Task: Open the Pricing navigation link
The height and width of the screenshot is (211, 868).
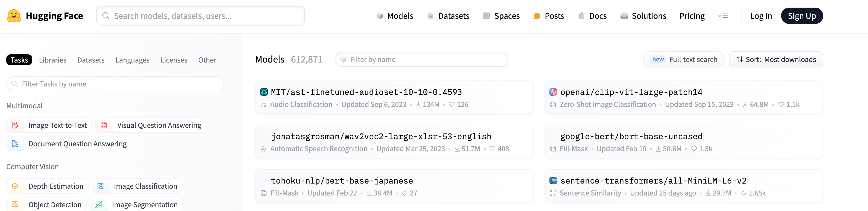Action: click(x=692, y=16)
